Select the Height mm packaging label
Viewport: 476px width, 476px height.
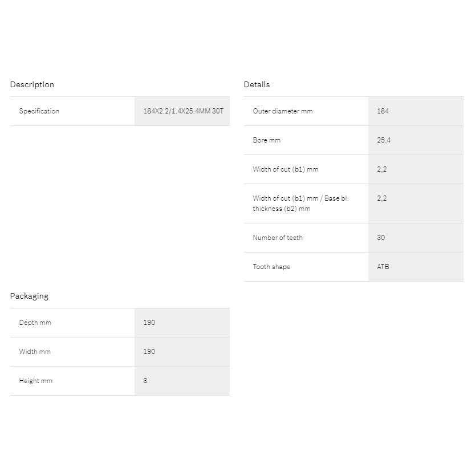coord(35,381)
